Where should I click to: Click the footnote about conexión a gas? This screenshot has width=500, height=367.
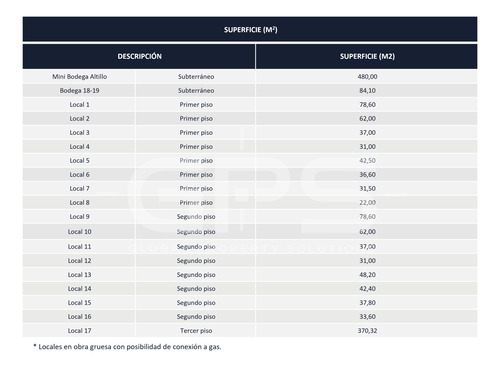[x=127, y=347]
